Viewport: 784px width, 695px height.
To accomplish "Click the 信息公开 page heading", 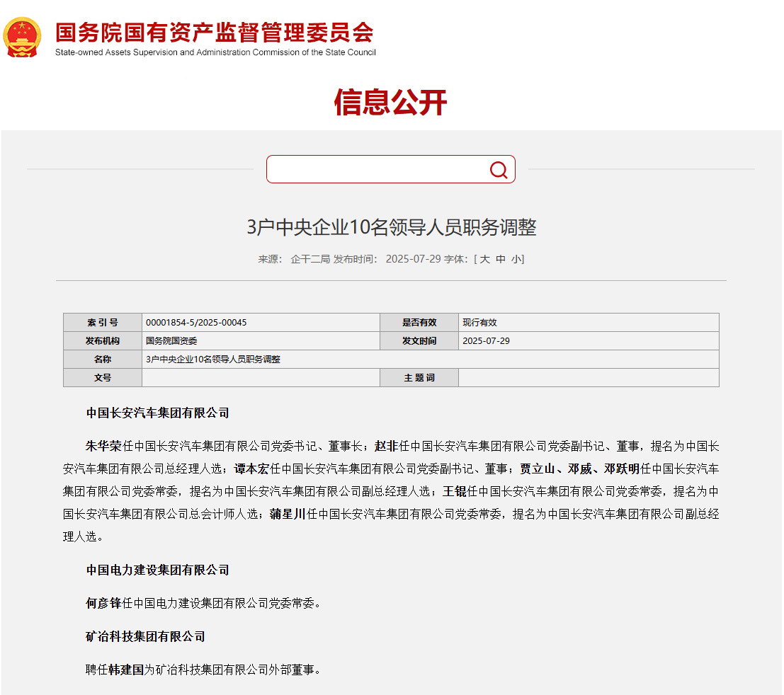I will (x=390, y=102).
